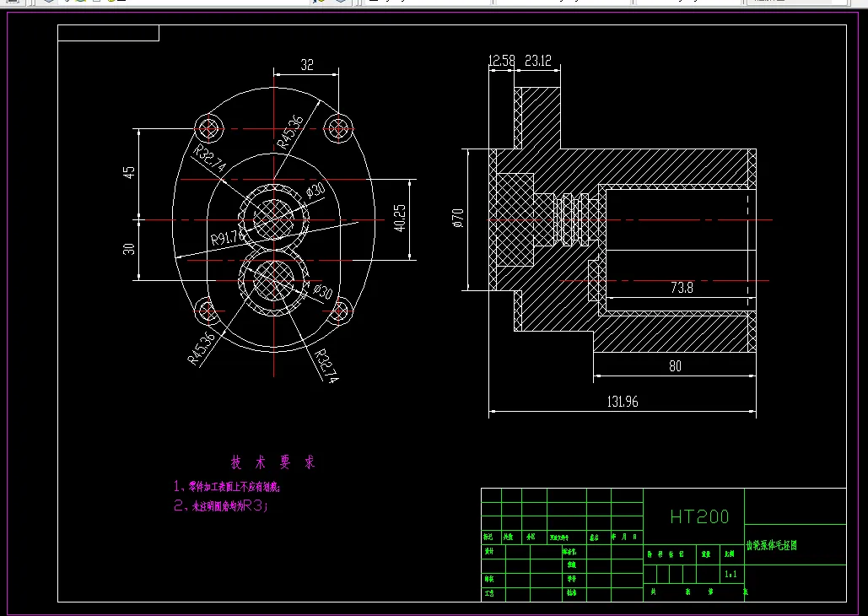Click the 设计 row label
868x616 pixels.
pyautogui.click(x=488, y=552)
